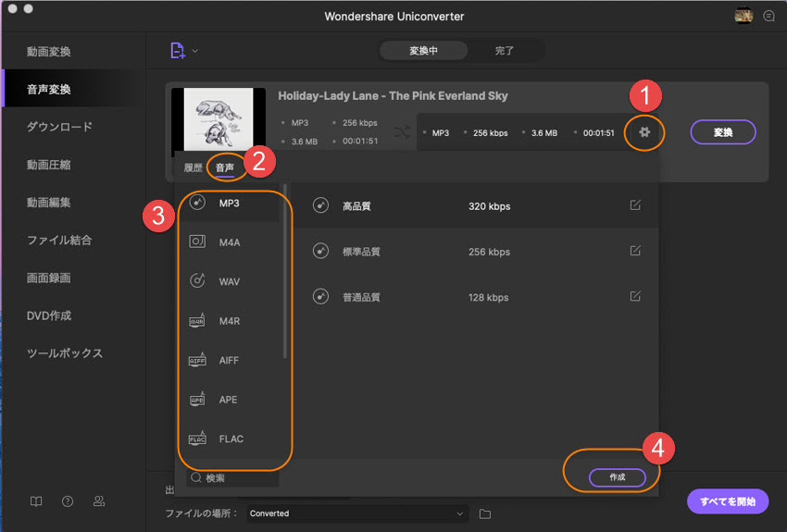The height and width of the screenshot is (532, 787).
Task: Click the すべてを開始 button
Action: coord(728,501)
